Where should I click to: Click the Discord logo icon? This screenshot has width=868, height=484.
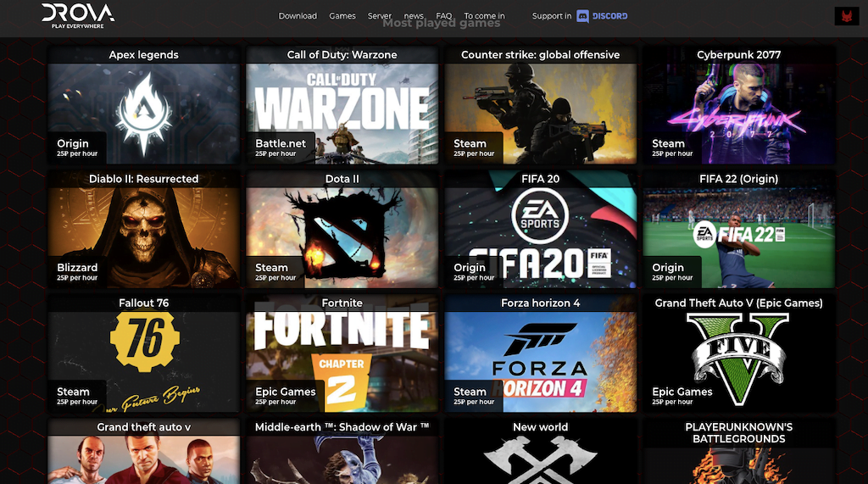click(582, 16)
